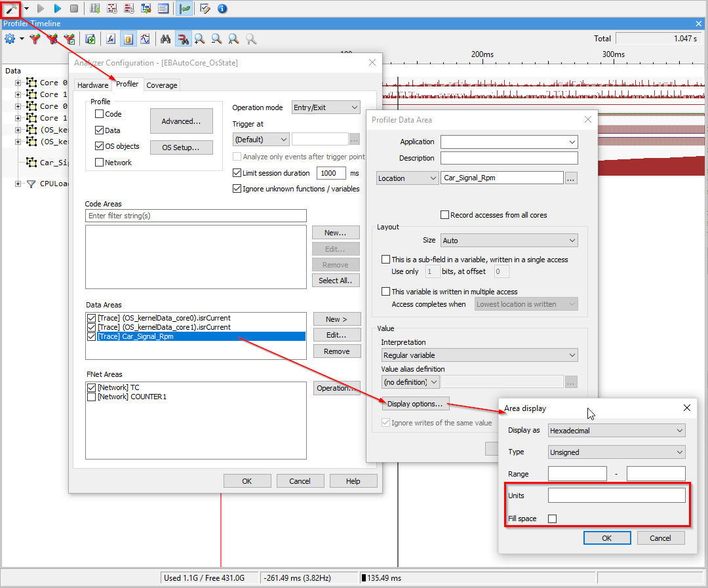Check Record accesses from all cores

pyautogui.click(x=445, y=215)
